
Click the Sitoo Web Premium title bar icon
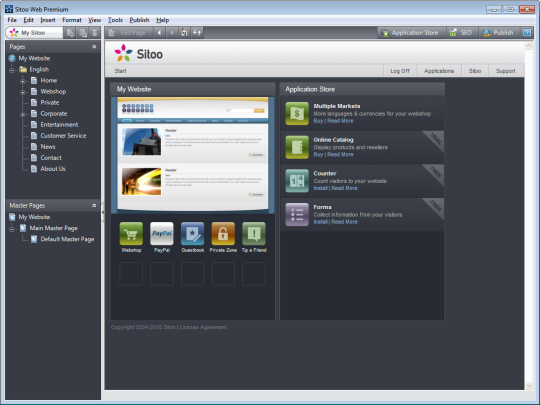tap(9, 9)
